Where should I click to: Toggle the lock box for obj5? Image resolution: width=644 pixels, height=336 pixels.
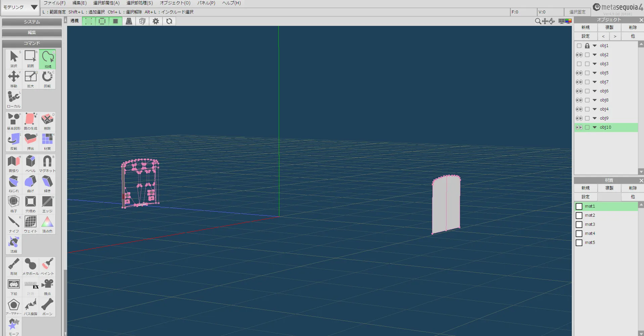point(587,73)
